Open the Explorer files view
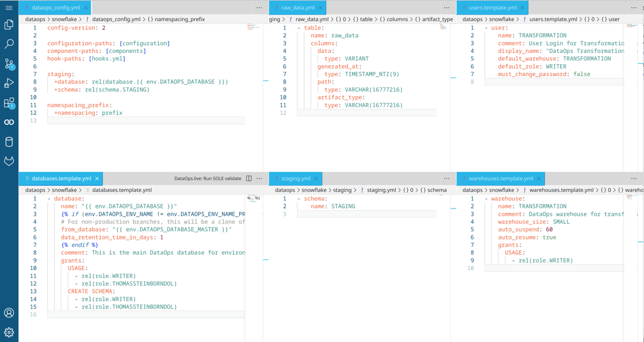The image size is (644, 342). 9,25
